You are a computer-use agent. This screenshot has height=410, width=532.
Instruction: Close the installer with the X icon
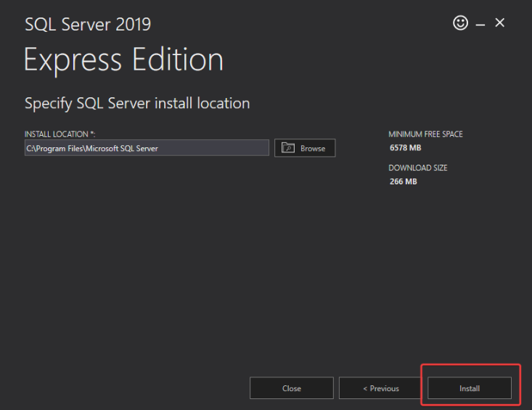click(500, 22)
